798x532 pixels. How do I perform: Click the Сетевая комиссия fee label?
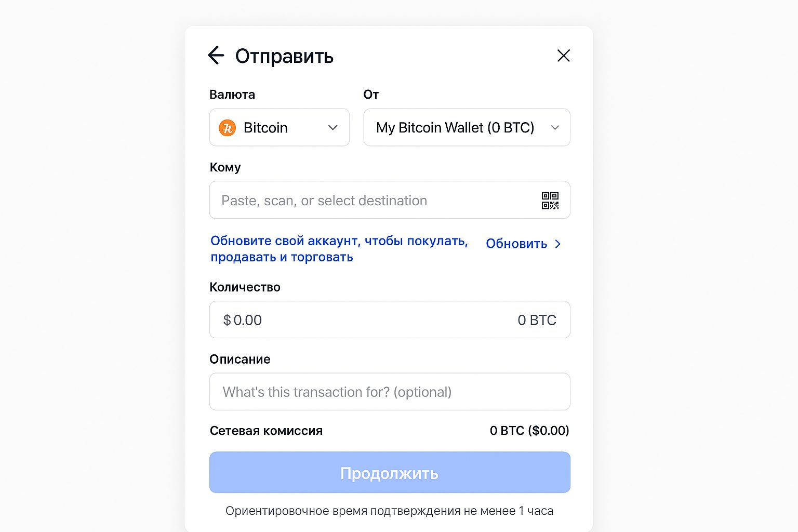click(x=266, y=430)
